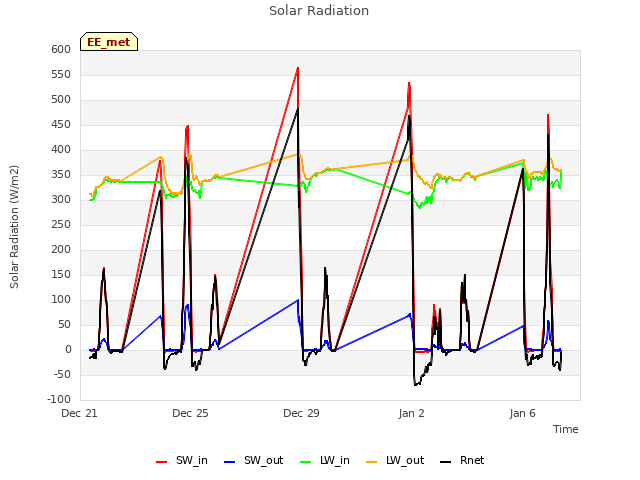Click the 50 y-axis tick label
This screenshot has height=480, width=640.
click(65, 325)
